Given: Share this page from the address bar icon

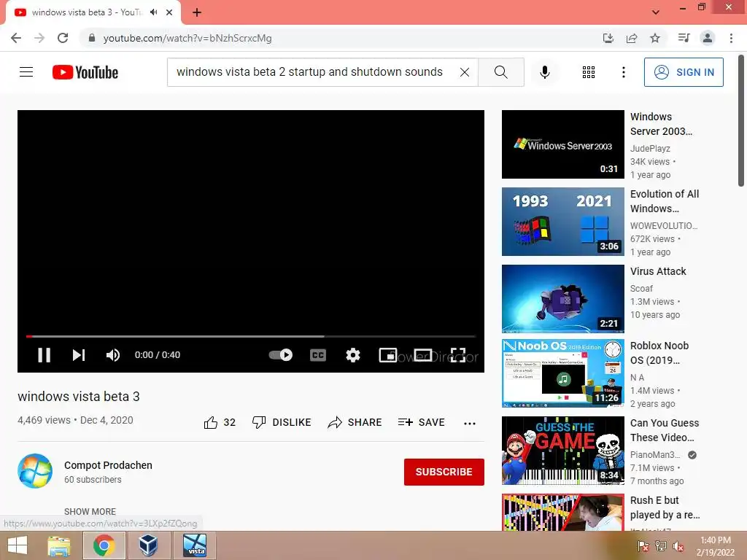Looking at the screenshot, I should (x=632, y=38).
